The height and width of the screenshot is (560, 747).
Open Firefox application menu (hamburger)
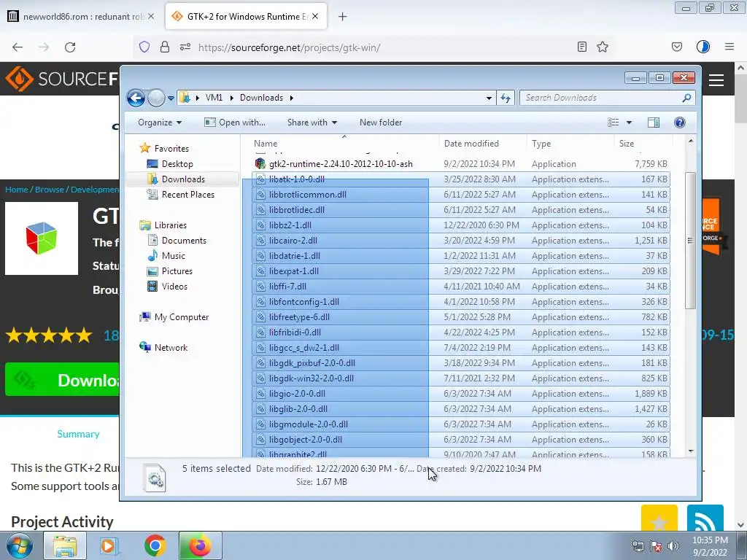click(729, 47)
